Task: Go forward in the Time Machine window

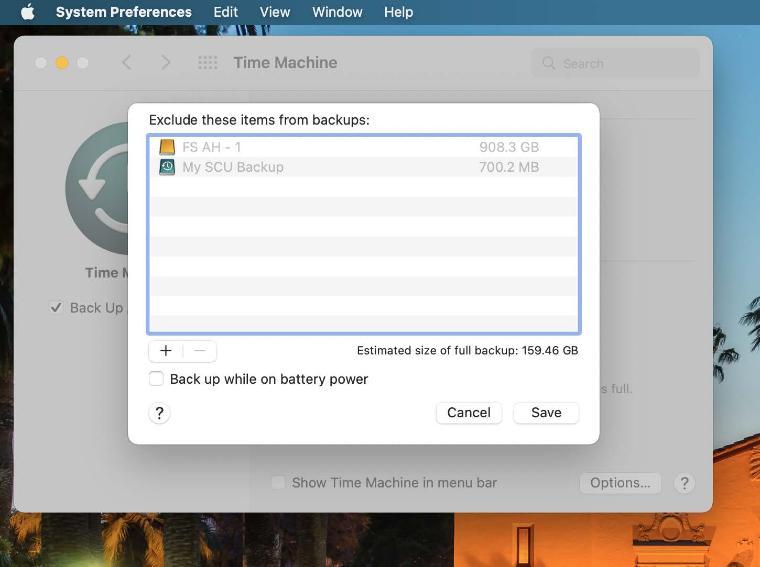Action: click(165, 63)
